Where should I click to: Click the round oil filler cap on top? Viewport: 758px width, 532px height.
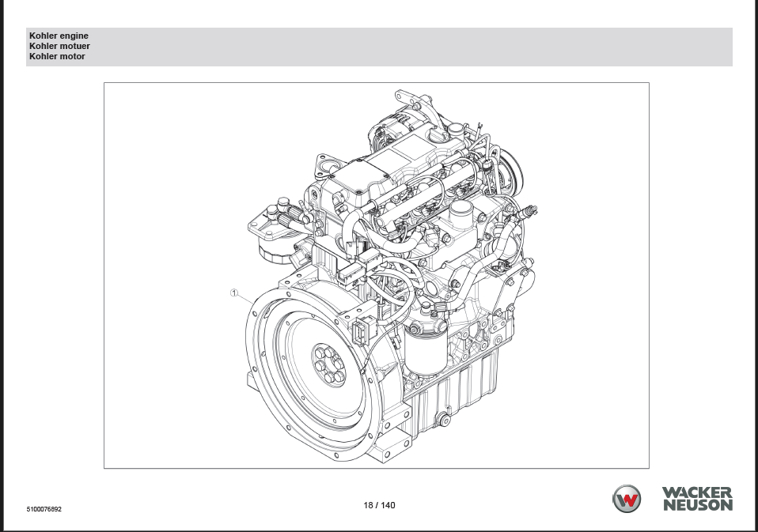pyautogui.click(x=460, y=215)
